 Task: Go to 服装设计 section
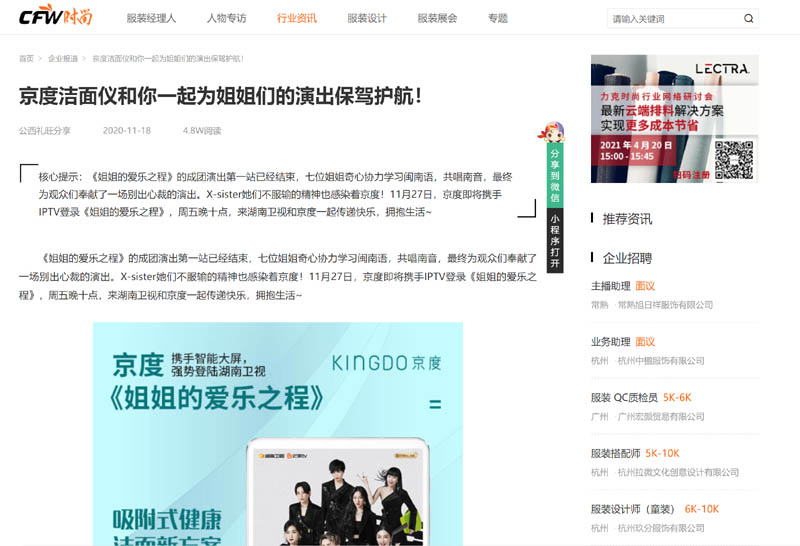(367, 18)
